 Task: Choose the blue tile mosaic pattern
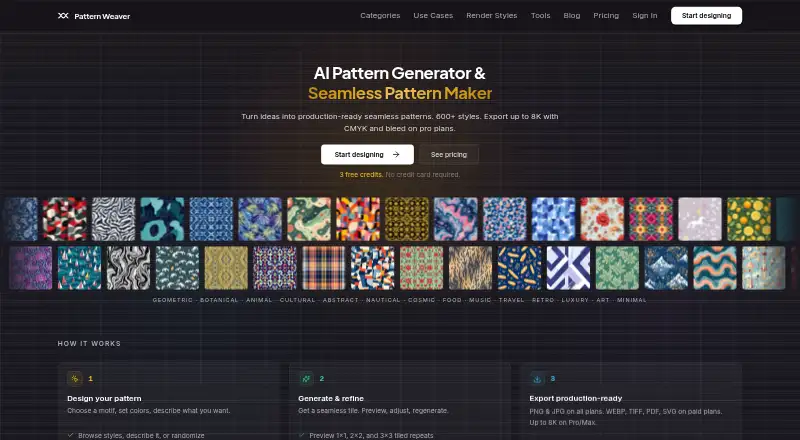point(211,219)
